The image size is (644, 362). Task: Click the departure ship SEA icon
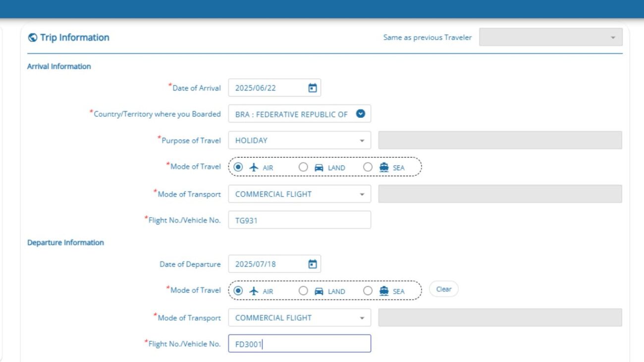384,291
